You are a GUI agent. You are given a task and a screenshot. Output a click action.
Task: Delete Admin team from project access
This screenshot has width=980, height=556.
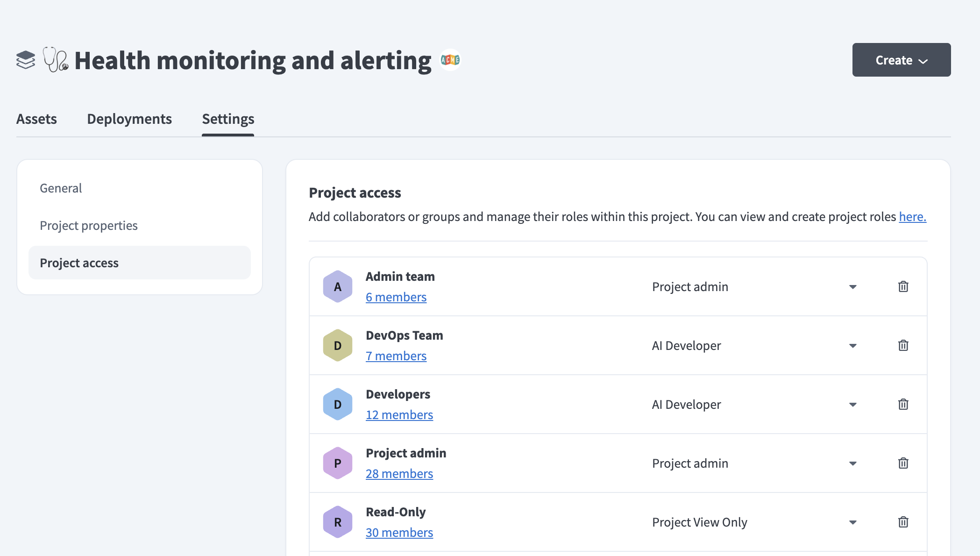(903, 286)
